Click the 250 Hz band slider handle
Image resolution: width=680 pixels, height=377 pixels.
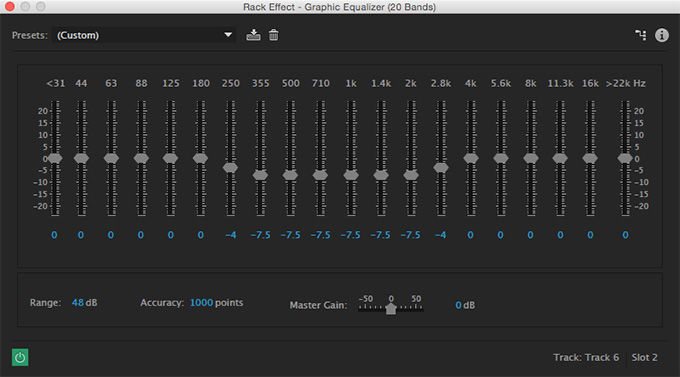230,167
